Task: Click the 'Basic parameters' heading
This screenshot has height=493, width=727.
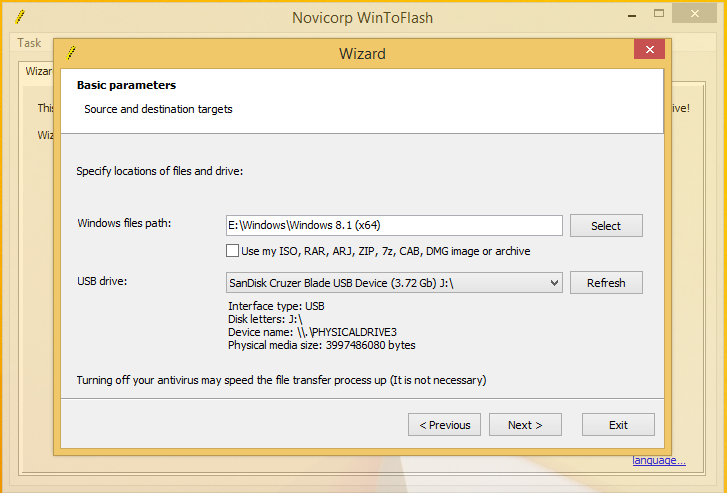Action: click(126, 85)
